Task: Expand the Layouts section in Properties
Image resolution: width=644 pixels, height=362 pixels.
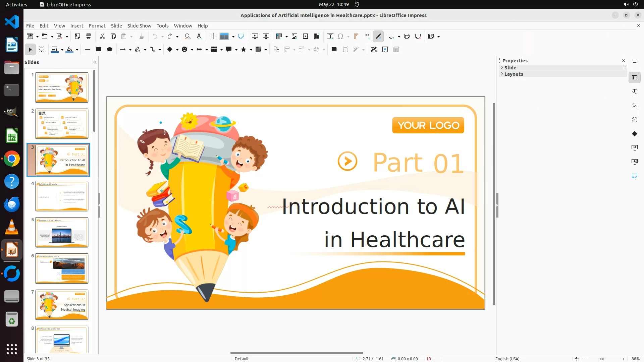Action: click(514, 74)
